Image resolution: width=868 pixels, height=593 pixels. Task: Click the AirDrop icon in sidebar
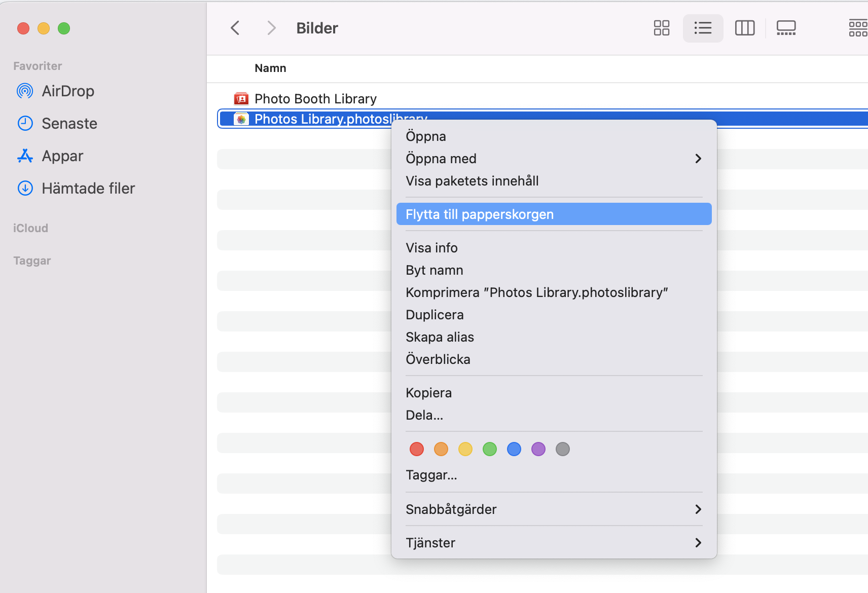pos(25,91)
